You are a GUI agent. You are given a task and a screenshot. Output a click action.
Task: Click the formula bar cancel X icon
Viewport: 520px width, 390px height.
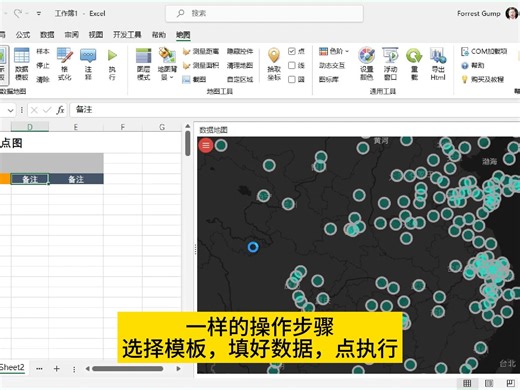[34, 110]
